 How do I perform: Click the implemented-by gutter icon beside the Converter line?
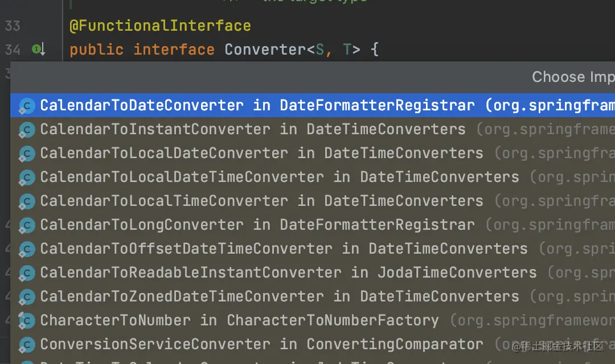[x=39, y=49]
